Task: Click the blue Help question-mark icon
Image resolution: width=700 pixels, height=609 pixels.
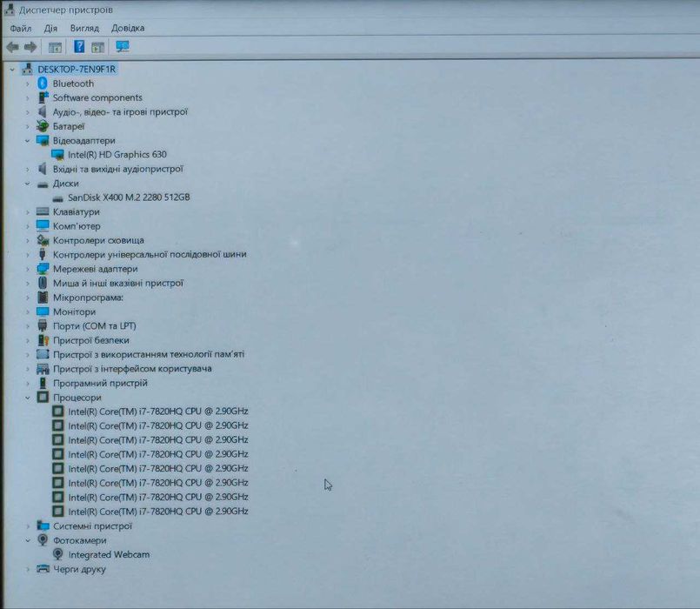Action: pyautogui.click(x=79, y=46)
